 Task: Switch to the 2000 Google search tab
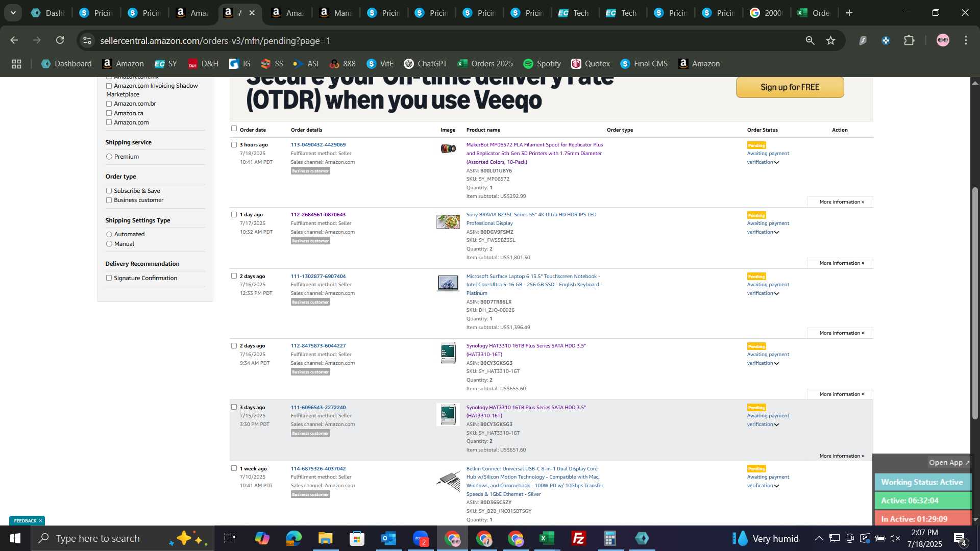(767, 13)
